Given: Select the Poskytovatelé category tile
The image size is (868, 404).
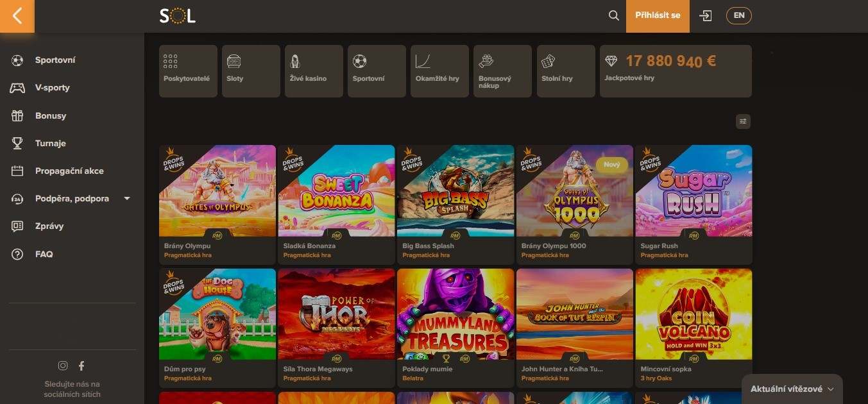Looking at the screenshot, I should pyautogui.click(x=188, y=71).
